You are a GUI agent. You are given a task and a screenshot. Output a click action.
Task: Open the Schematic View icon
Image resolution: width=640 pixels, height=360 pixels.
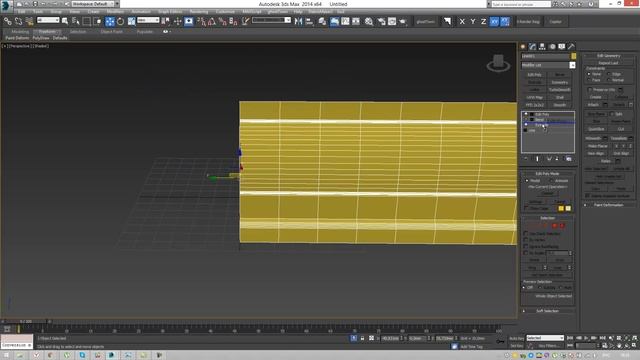point(356,21)
